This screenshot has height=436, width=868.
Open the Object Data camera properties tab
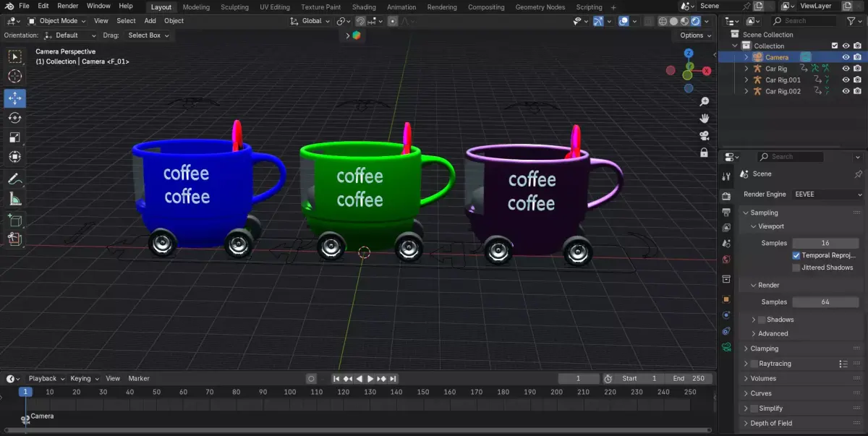click(x=726, y=346)
